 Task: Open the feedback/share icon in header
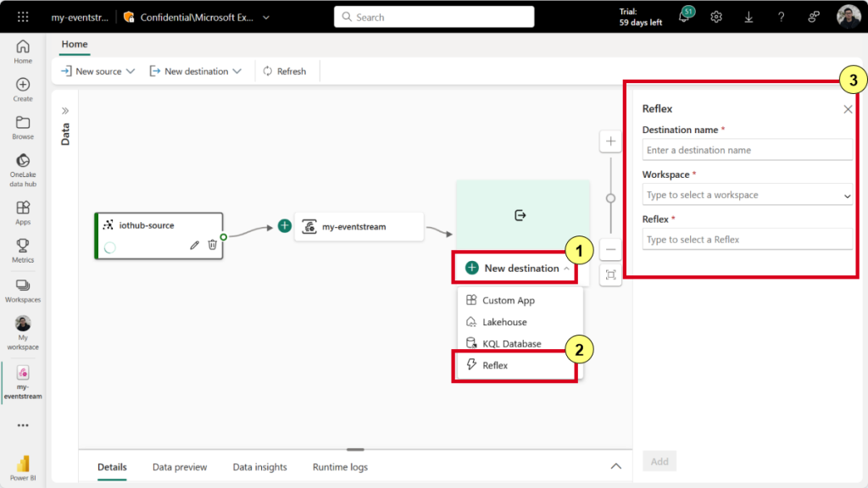tap(814, 17)
